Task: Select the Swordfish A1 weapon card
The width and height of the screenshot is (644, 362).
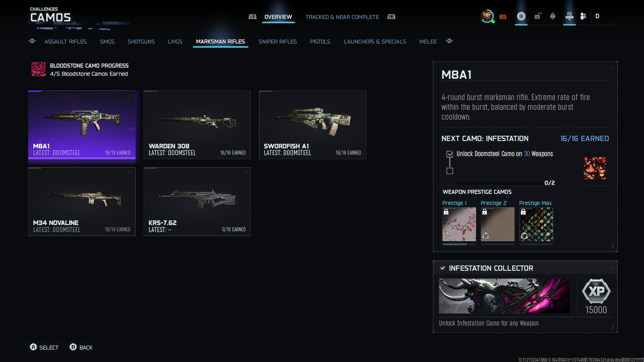Action: (x=313, y=125)
